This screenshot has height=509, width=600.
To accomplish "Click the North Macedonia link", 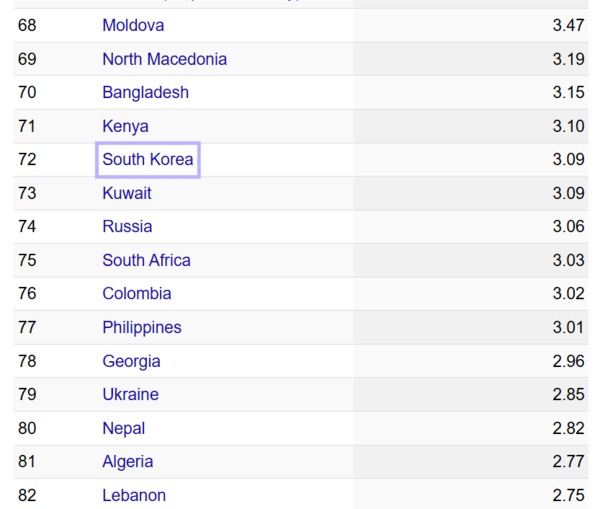I will tap(164, 59).
